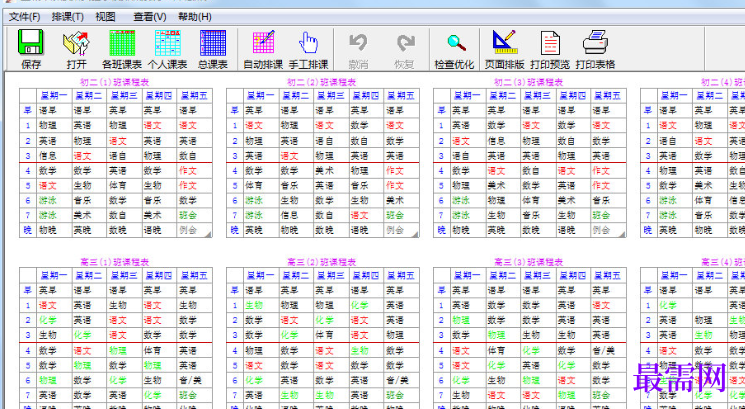Click the 打印表格 print table icon
The width and height of the screenshot is (745, 409).
pyautogui.click(x=595, y=42)
